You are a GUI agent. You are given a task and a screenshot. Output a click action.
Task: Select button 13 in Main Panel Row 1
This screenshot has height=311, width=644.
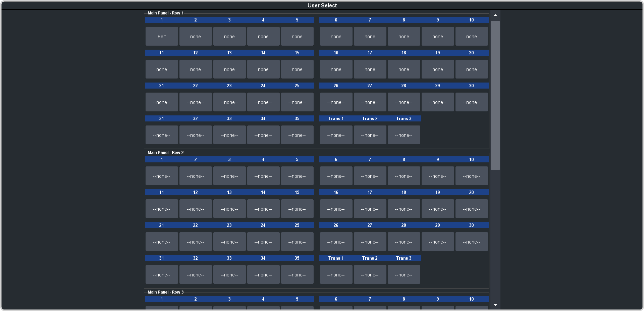point(229,69)
